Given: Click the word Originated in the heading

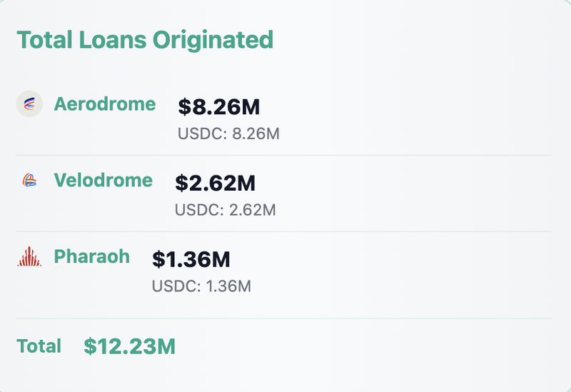Looking at the screenshot, I should [x=213, y=40].
